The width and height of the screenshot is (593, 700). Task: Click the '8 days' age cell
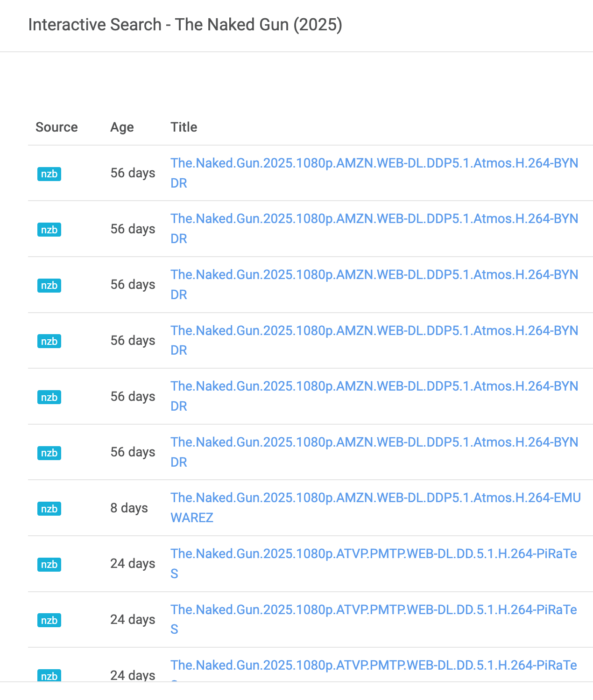(129, 508)
